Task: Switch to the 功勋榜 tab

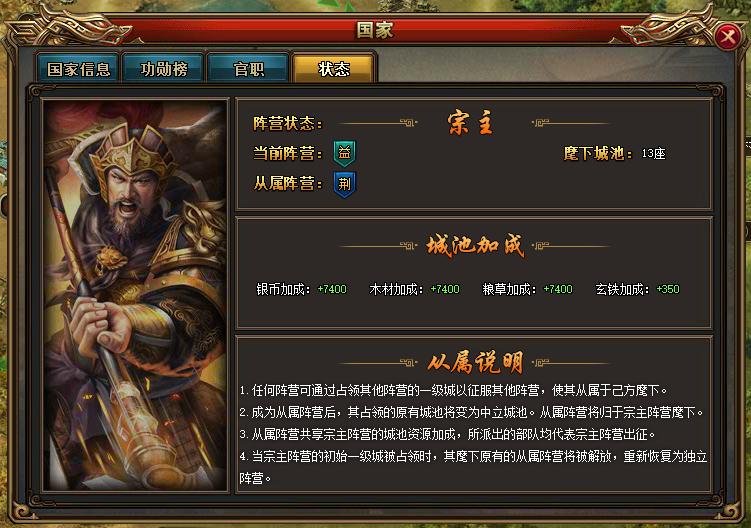Action: [x=163, y=69]
